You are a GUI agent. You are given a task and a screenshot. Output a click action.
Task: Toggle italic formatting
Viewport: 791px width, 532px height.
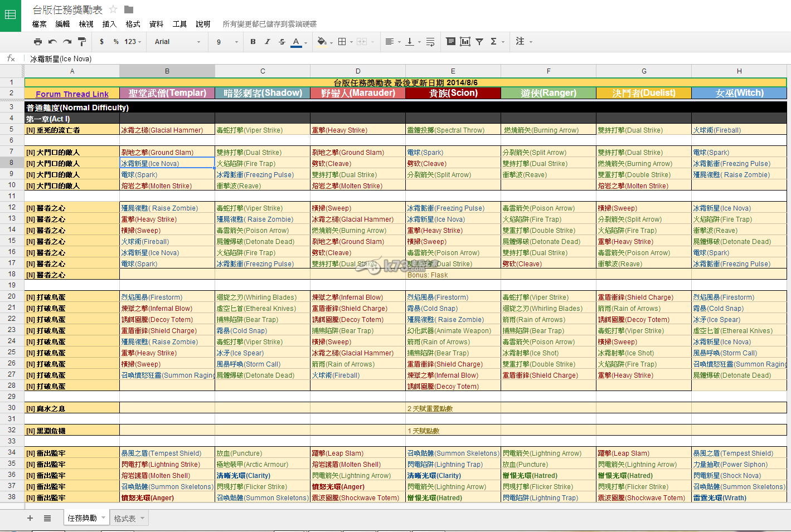[x=267, y=42]
